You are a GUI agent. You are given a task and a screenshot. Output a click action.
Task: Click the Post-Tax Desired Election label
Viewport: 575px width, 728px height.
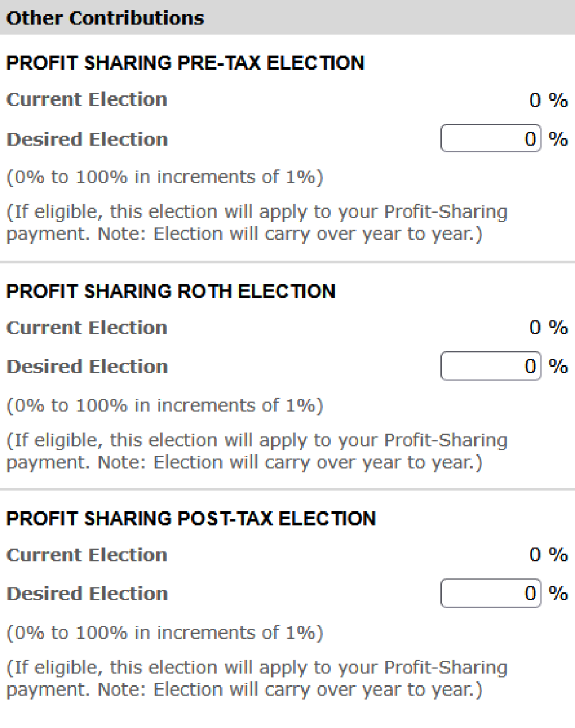click(x=87, y=593)
